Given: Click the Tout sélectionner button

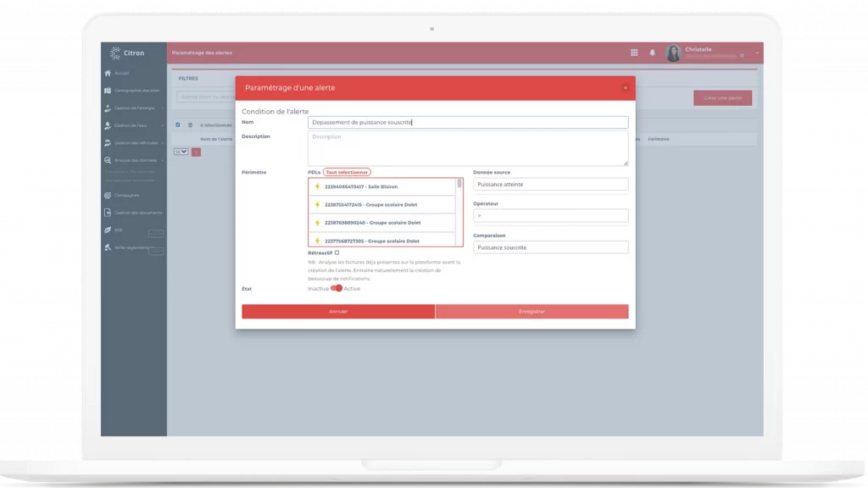Looking at the screenshot, I should (347, 172).
